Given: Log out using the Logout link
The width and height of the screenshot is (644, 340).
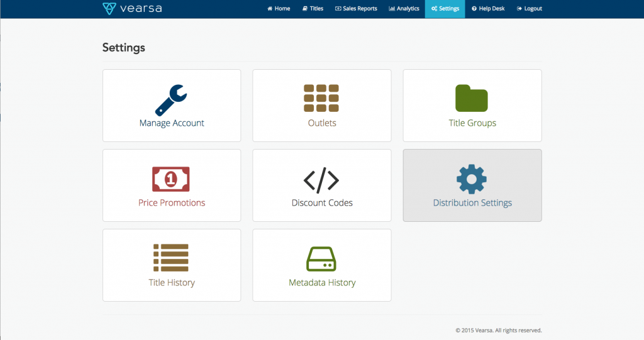Looking at the screenshot, I should (529, 9).
